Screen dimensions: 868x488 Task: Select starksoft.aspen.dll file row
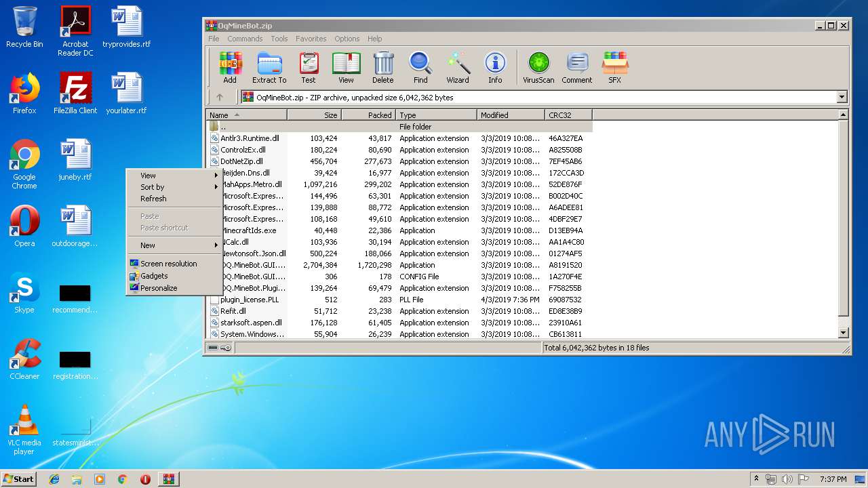(x=399, y=323)
